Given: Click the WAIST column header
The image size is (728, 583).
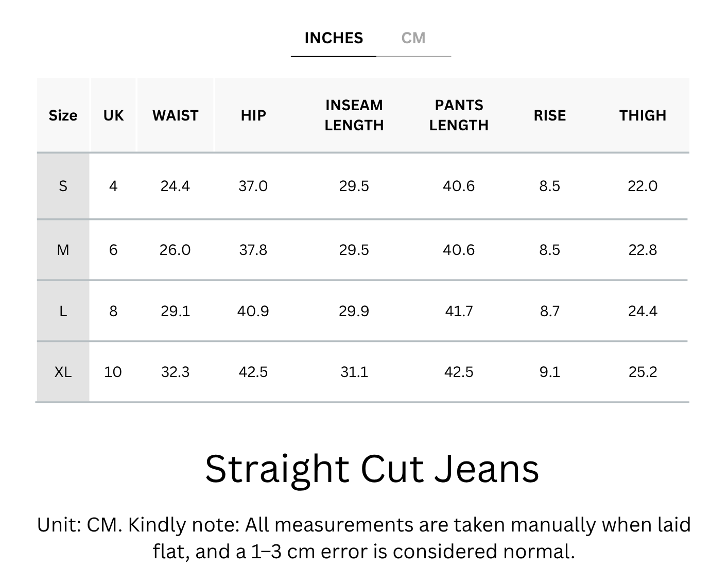Looking at the screenshot, I should click(x=175, y=115).
